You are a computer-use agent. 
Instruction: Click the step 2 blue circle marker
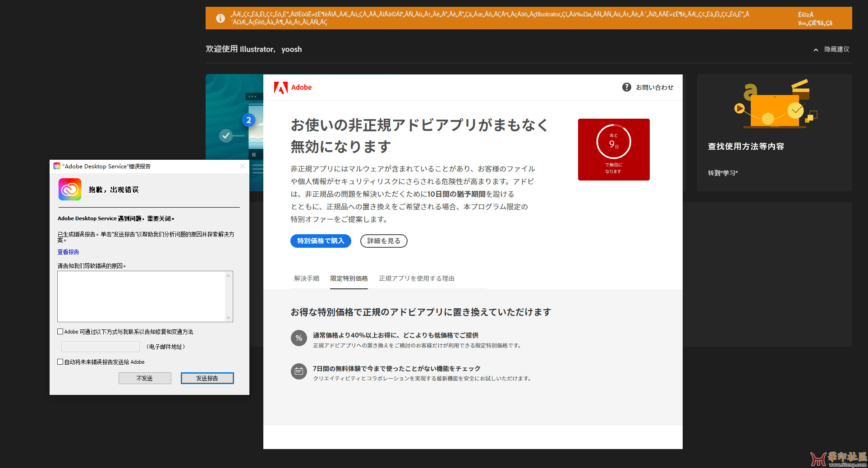tap(248, 120)
